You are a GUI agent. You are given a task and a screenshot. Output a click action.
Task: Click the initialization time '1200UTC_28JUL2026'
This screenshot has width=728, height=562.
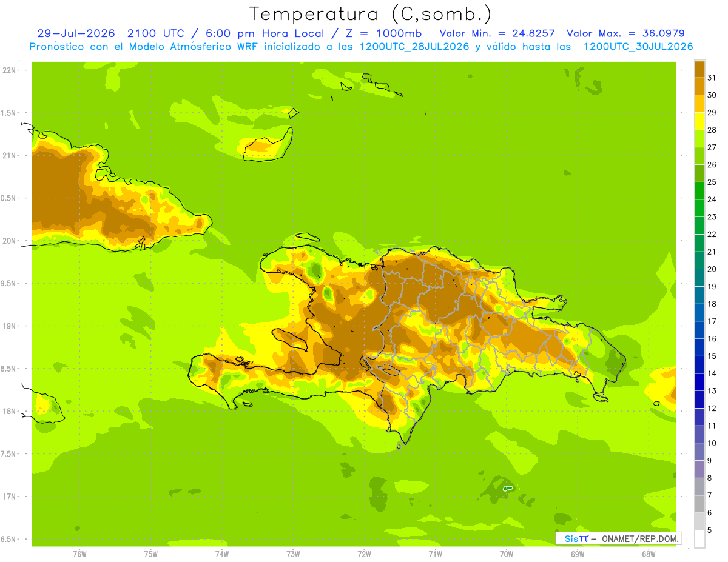click(x=414, y=47)
